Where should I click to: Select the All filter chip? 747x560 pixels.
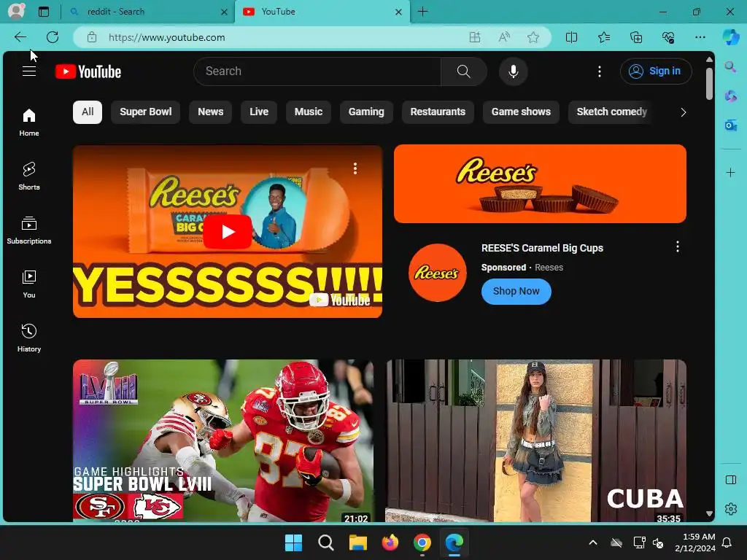pos(88,112)
